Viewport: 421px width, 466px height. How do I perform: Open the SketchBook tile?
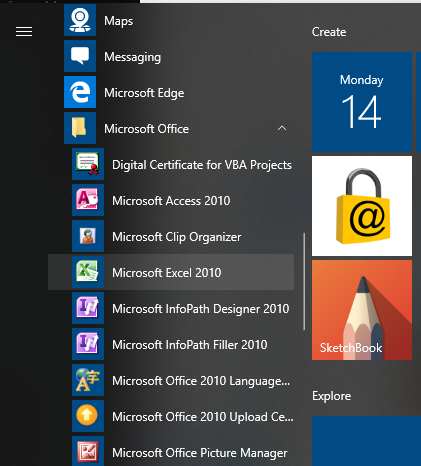[362, 310]
